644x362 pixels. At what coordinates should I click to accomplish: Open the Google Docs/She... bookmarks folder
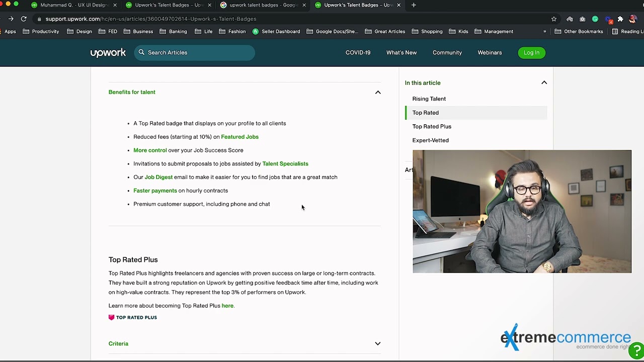332,31
